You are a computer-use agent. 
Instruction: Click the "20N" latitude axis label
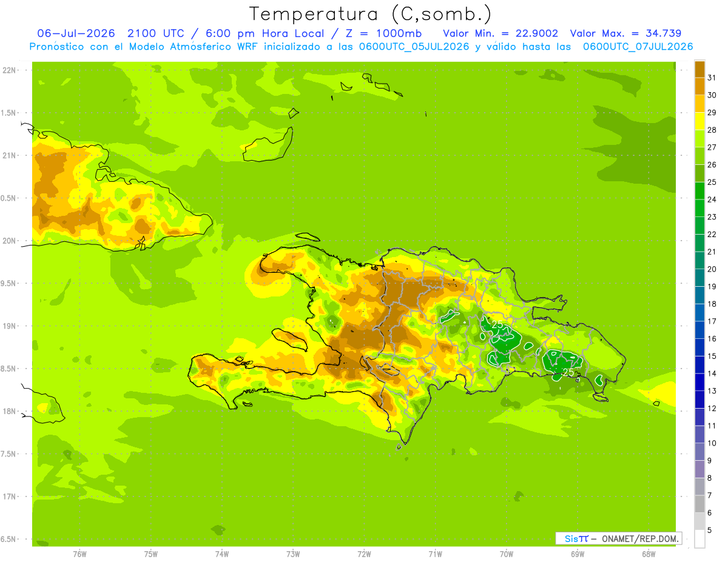9,241
